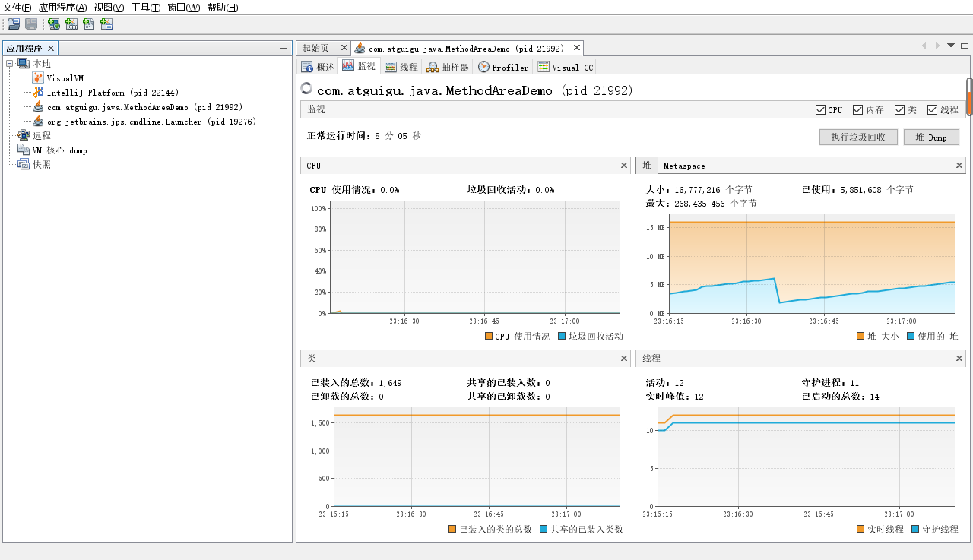973x560 pixels.
Task: Close the 线程 chart panel
Action: click(959, 359)
